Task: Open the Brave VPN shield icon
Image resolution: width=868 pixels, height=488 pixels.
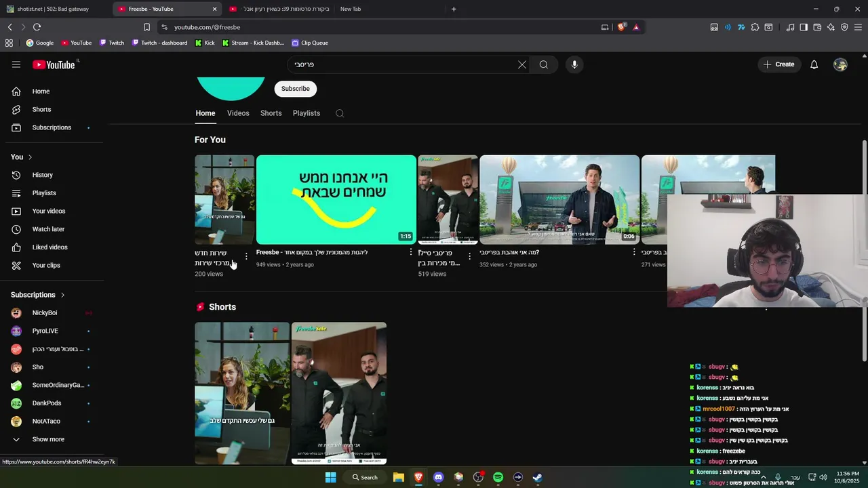Action: (x=844, y=27)
